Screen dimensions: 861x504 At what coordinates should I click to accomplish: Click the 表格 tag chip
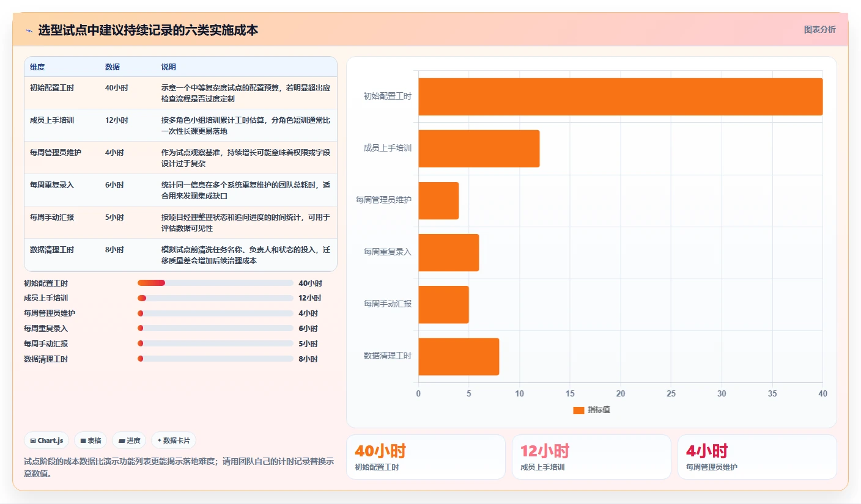coord(91,440)
